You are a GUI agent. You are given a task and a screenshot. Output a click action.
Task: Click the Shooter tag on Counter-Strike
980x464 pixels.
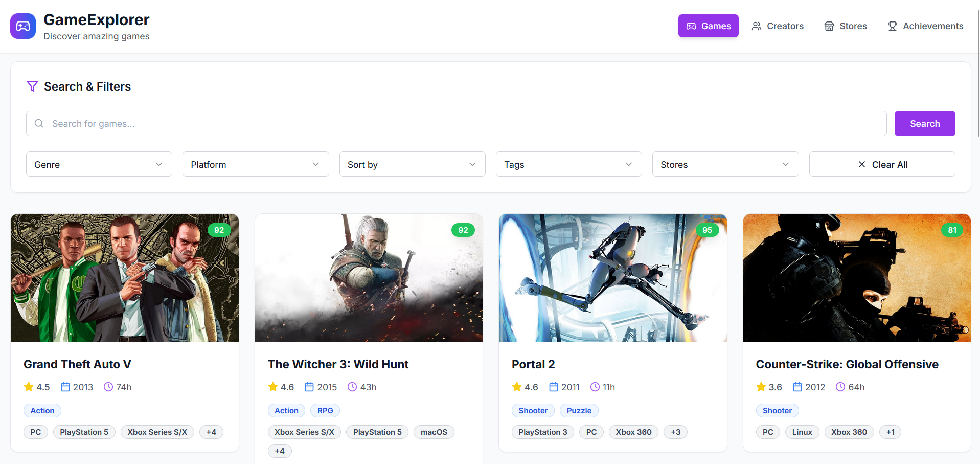pyautogui.click(x=777, y=410)
